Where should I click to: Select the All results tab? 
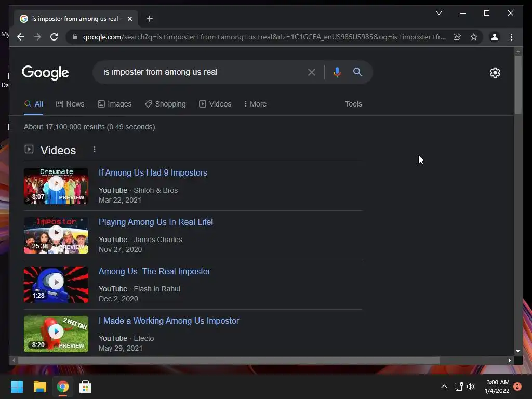point(34,104)
